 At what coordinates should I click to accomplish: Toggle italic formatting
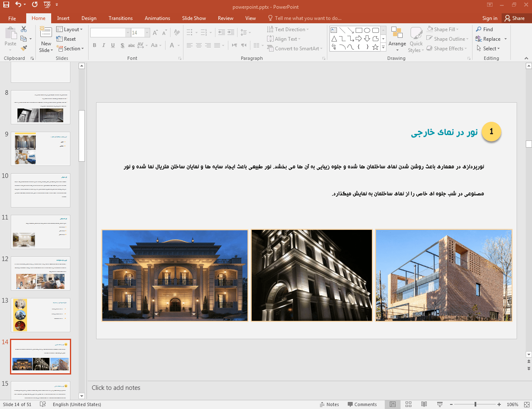[104, 45]
